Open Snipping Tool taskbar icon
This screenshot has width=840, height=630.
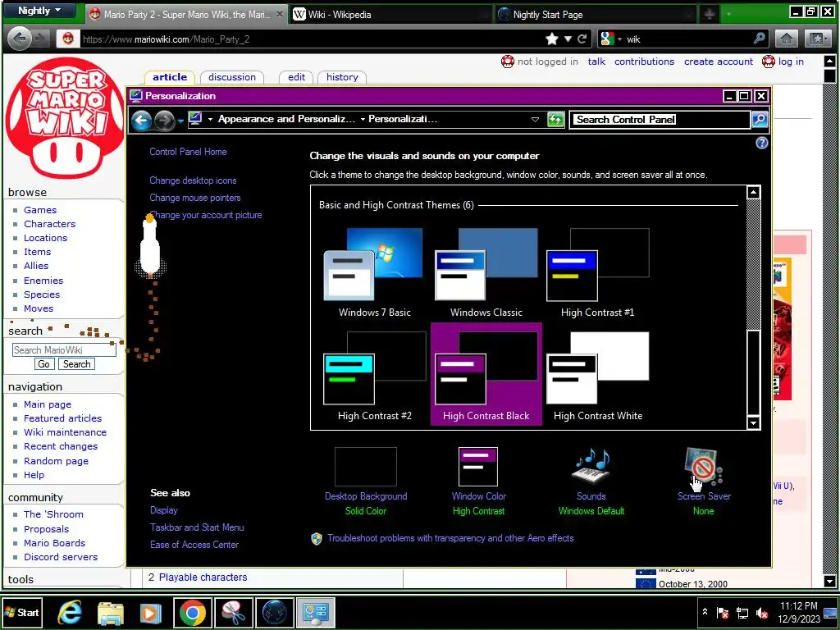pyautogui.click(x=234, y=613)
